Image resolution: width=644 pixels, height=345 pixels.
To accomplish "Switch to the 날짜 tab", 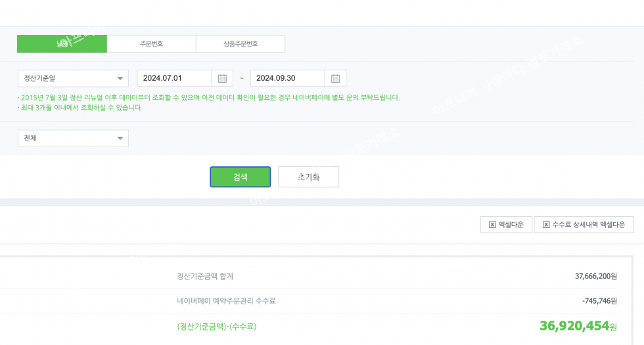I will (x=62, y=44).
